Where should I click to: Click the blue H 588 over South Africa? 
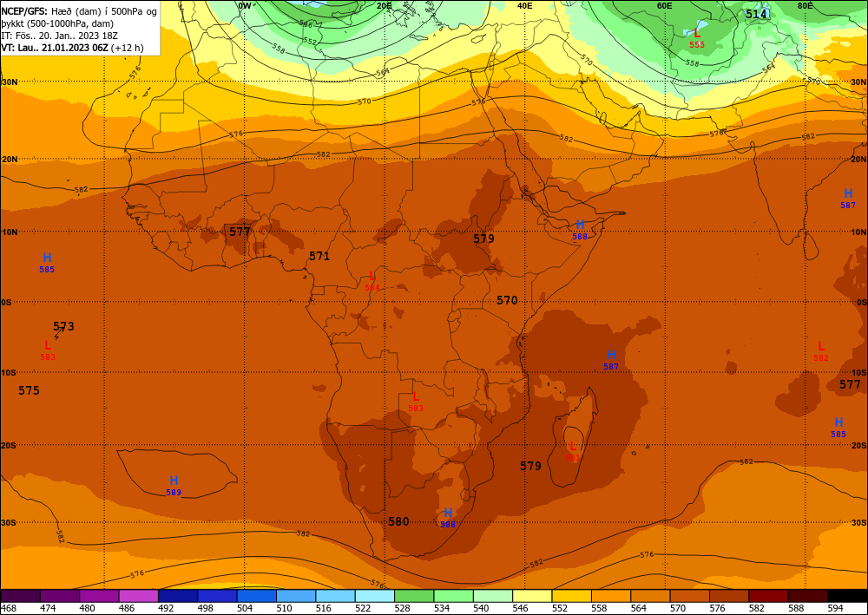448,517
